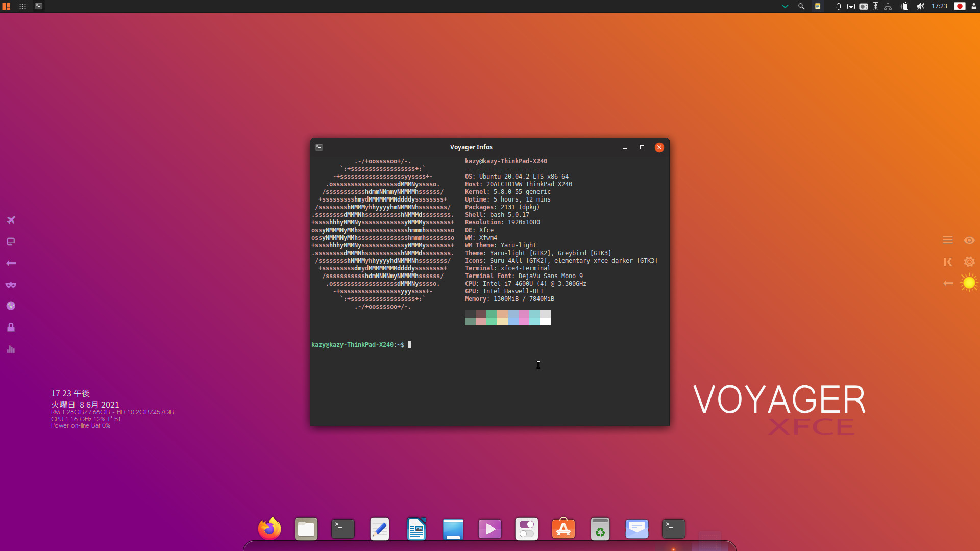
Task: Launch Firefox from the dock
Action: 269,529
